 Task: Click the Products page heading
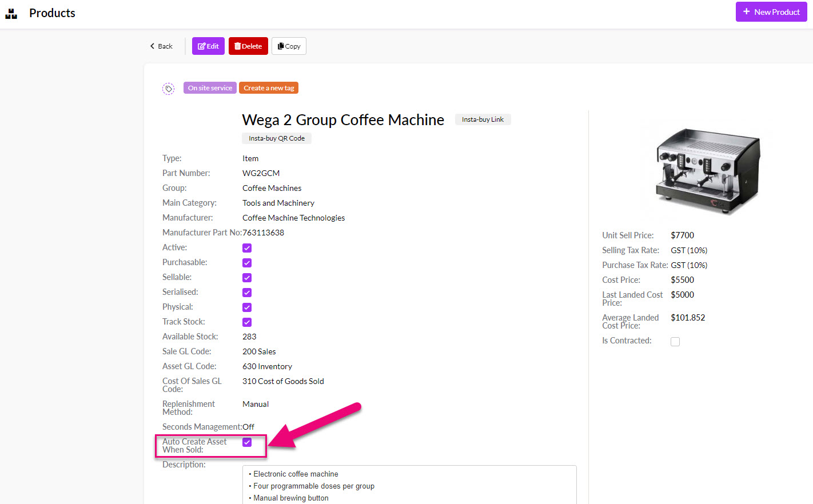point(52,13)
